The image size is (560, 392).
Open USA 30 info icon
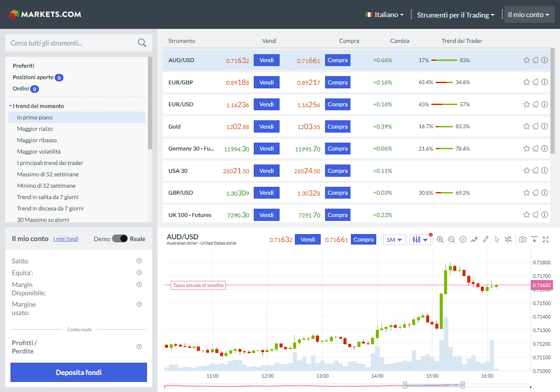(x=544, y=171)
